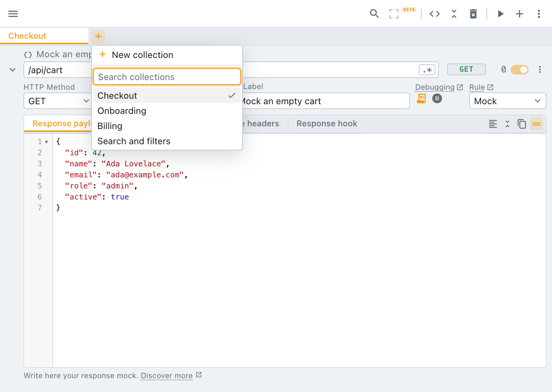Click the search magnifier icon
The height and width of the screenshot is (392, 552).
click(x=374, y=14)
